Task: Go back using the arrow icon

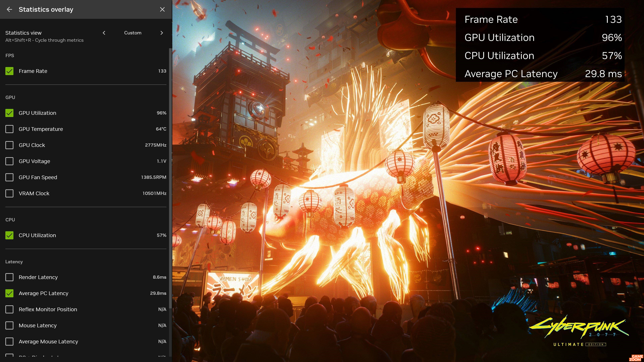Action: (9, 10)
